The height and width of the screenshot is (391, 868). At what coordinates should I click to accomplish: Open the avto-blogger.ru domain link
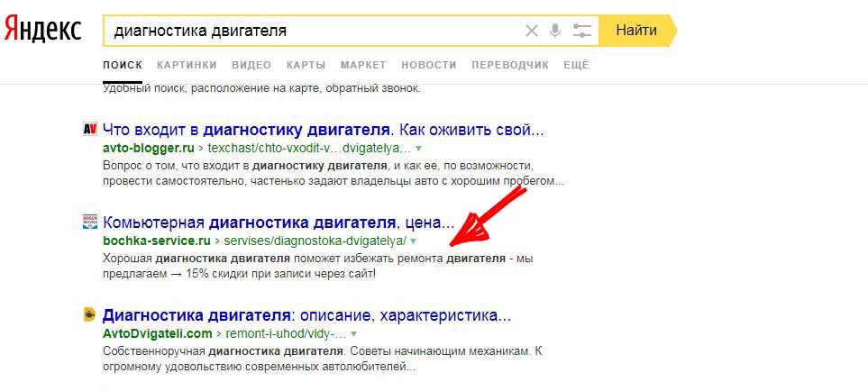coord(149,149)
